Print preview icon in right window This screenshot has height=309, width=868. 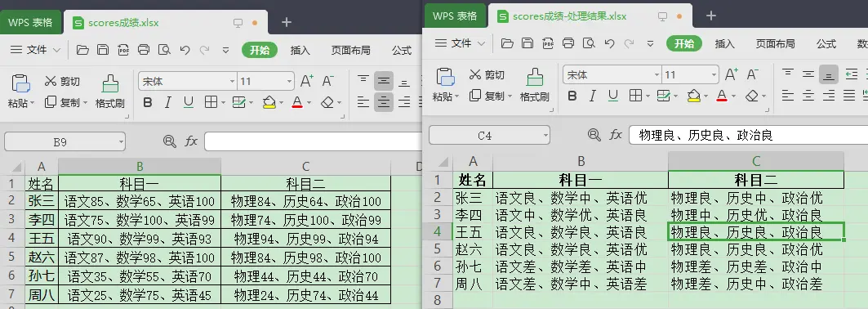click(x=589, y=43)
